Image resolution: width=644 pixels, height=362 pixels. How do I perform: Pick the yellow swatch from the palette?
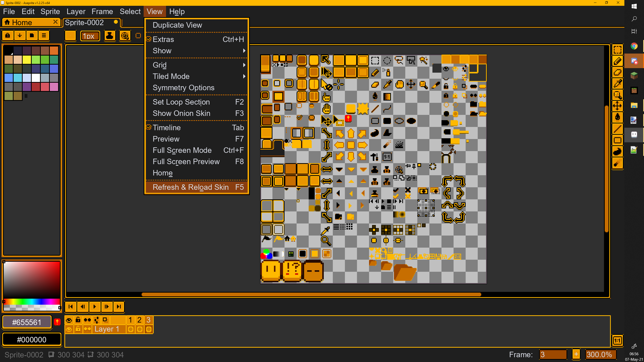pos(26,60)
